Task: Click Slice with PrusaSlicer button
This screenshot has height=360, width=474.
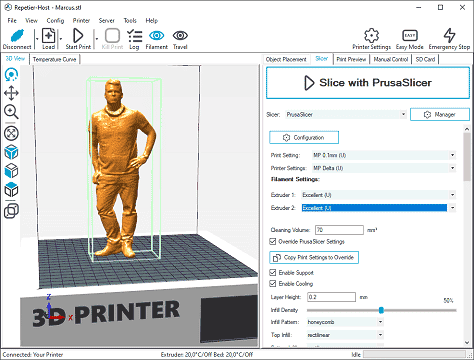Action: (368, 83)
